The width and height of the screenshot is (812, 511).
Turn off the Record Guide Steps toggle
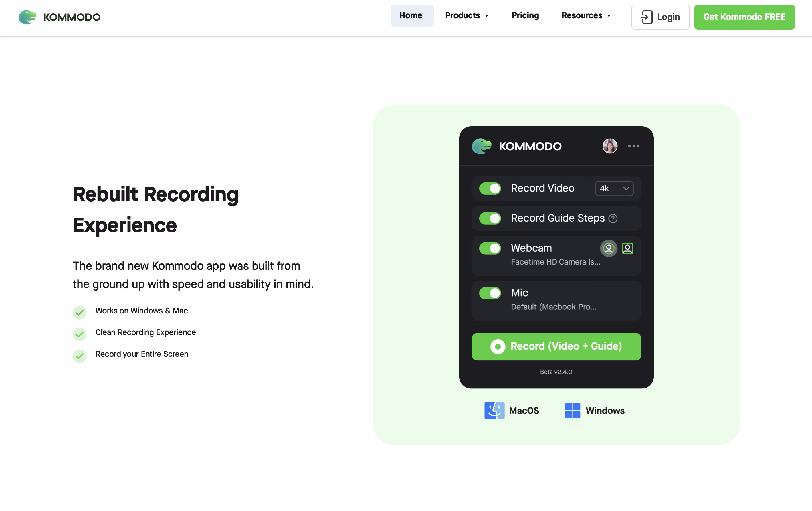(490, 218)
